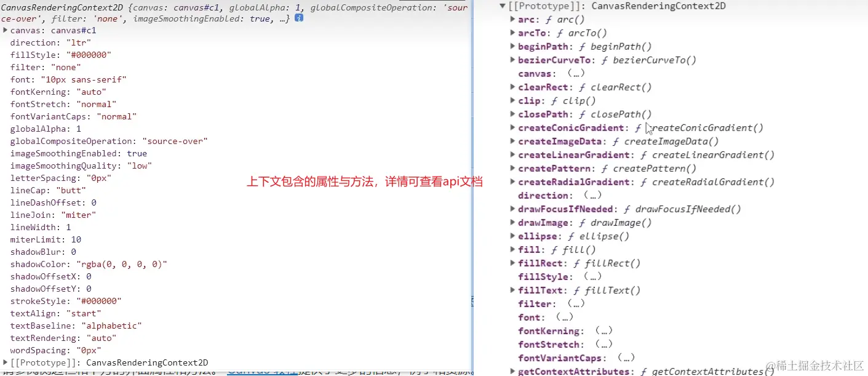Expand the drawImage function entry

tap(512, 223)
